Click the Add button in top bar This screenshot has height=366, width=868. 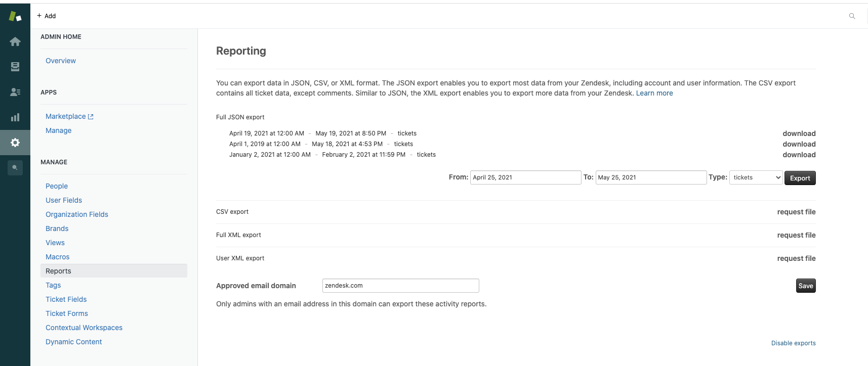[x=46, y=16]
